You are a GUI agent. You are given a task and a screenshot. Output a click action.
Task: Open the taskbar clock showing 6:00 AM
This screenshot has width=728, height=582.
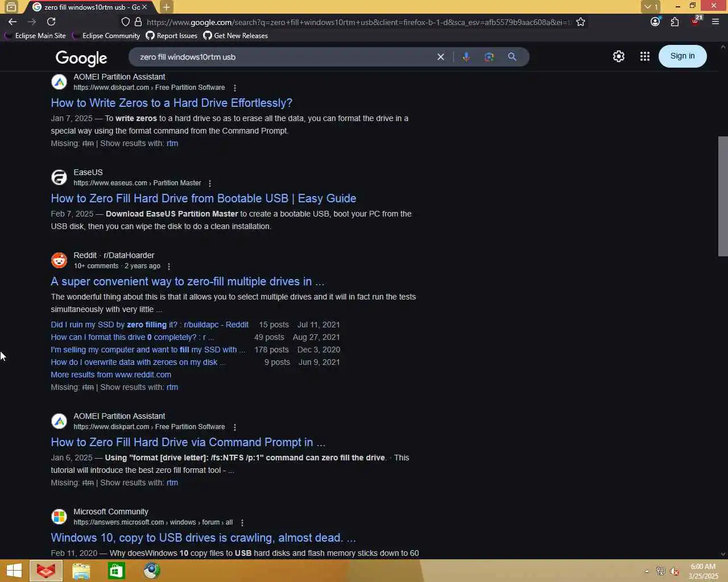[703, 571]
